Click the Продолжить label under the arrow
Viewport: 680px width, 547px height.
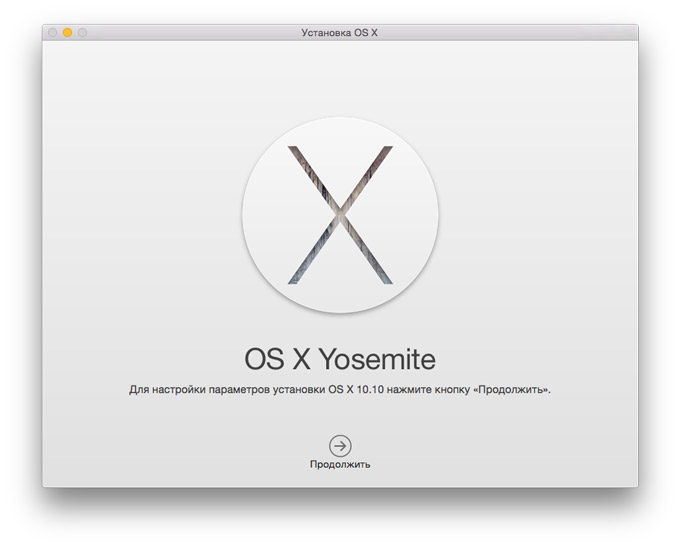click(340, 464)
